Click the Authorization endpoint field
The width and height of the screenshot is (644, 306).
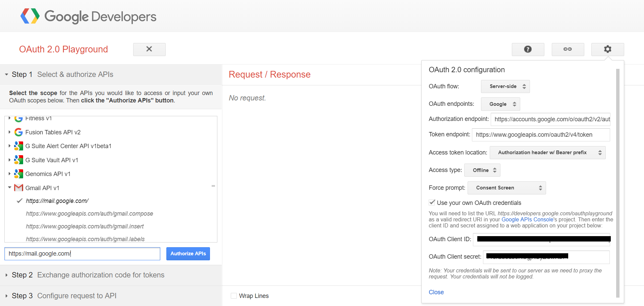tap(550, 119)
